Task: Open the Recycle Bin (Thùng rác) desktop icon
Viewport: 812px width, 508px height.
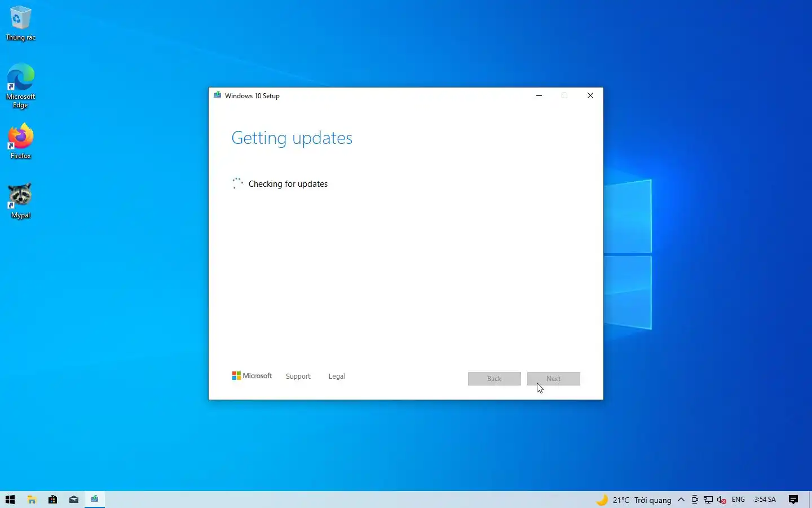Action: (21, 24)
